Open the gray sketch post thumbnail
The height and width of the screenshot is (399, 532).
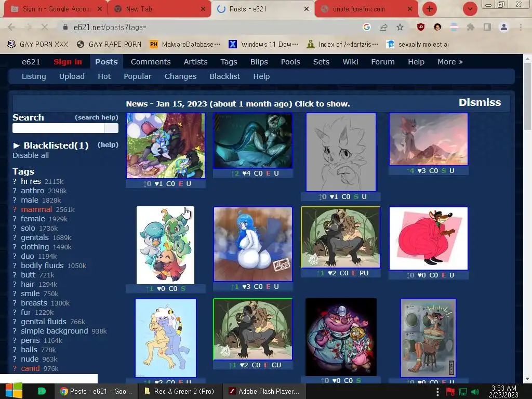tap(341, 152)
